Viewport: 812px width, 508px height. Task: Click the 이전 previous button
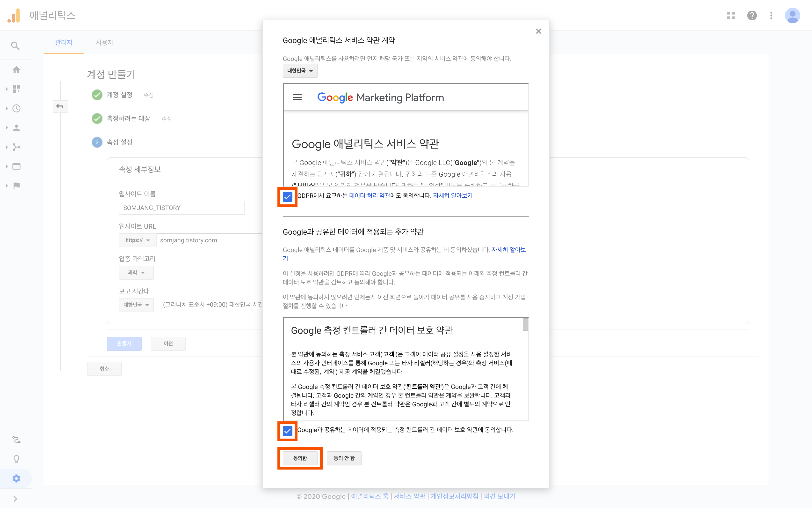click(168, 343)
